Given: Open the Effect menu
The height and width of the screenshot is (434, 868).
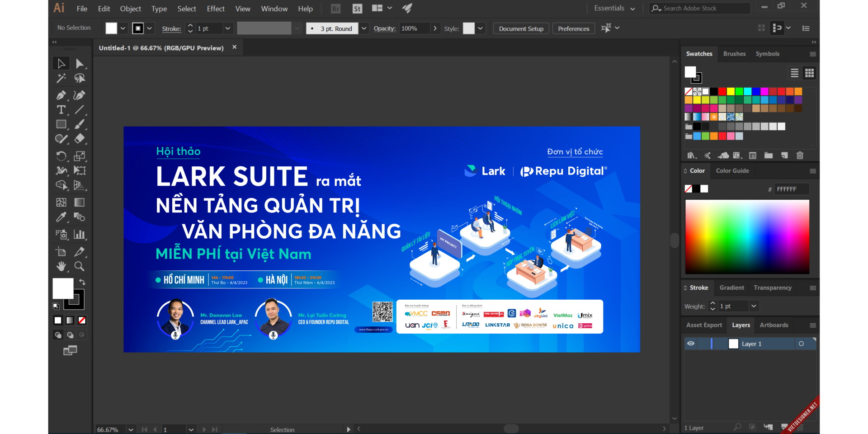Looking at the screenshot, I should pos(216,9).
